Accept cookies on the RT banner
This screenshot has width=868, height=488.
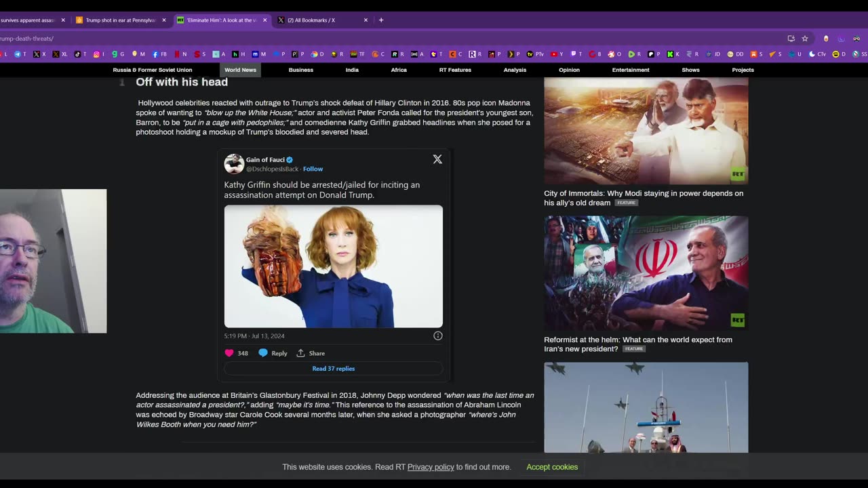point(552,467)
